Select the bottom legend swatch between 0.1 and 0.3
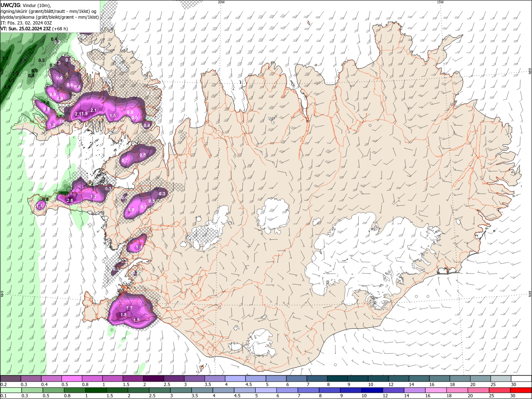The image size is (532, 399). pos(11,390)
